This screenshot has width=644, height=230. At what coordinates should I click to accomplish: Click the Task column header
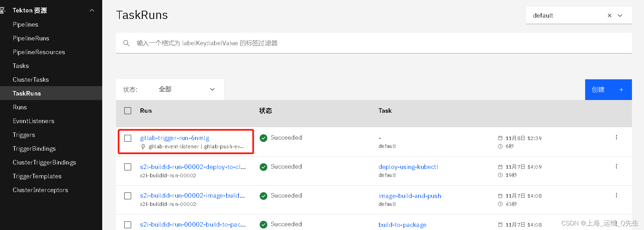click(385, 111)
